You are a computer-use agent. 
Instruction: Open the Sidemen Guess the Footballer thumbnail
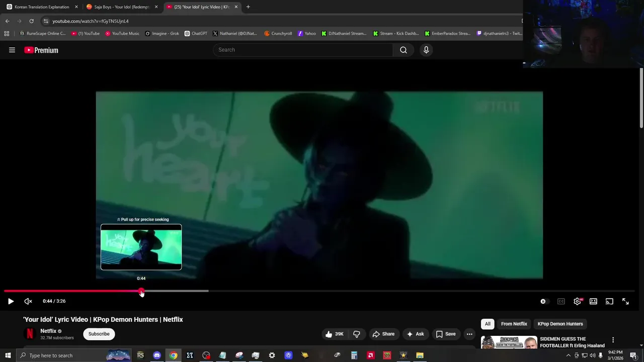(x=509, y=342)
